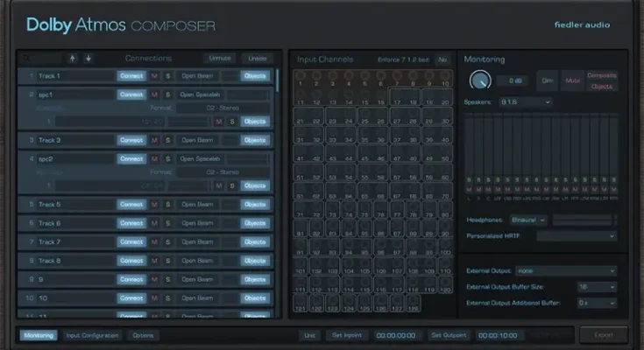This screenshot has width=644, height=350.
Task: Open the Headphones Binaural dropdown
Action: coord(530,220)
